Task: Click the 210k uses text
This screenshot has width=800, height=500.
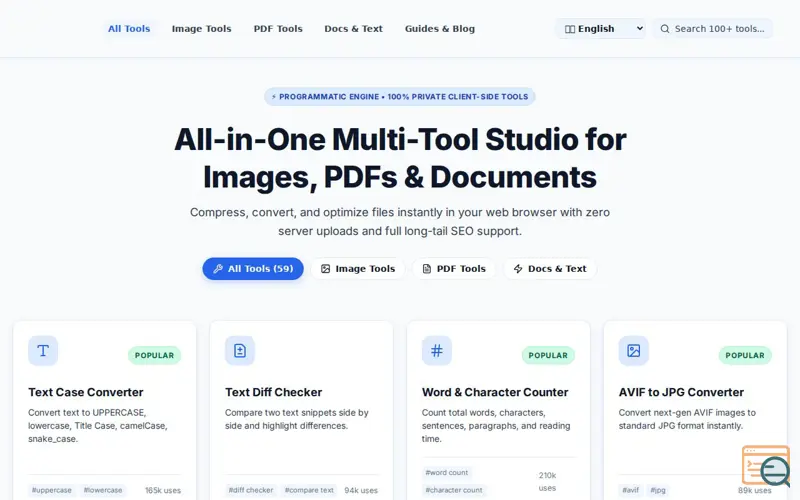Action: click(x=547, y=482)
